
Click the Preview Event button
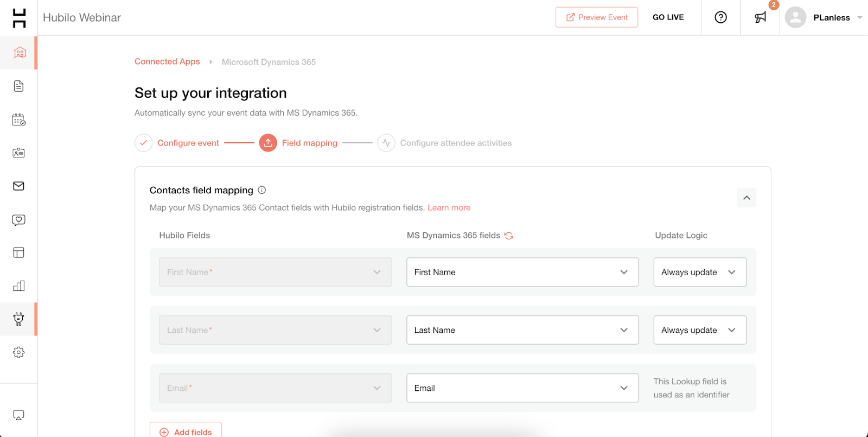(x=597, y=17)
